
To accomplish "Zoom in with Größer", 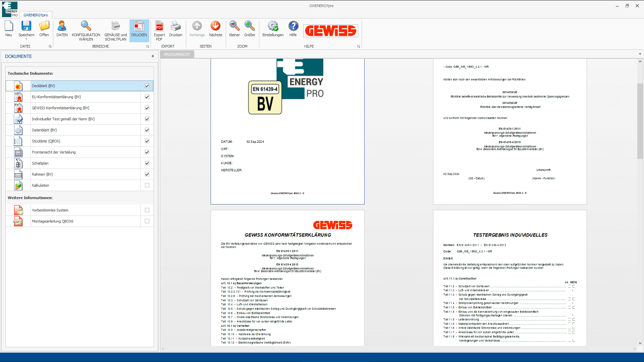I will click(x=250, y=29).
